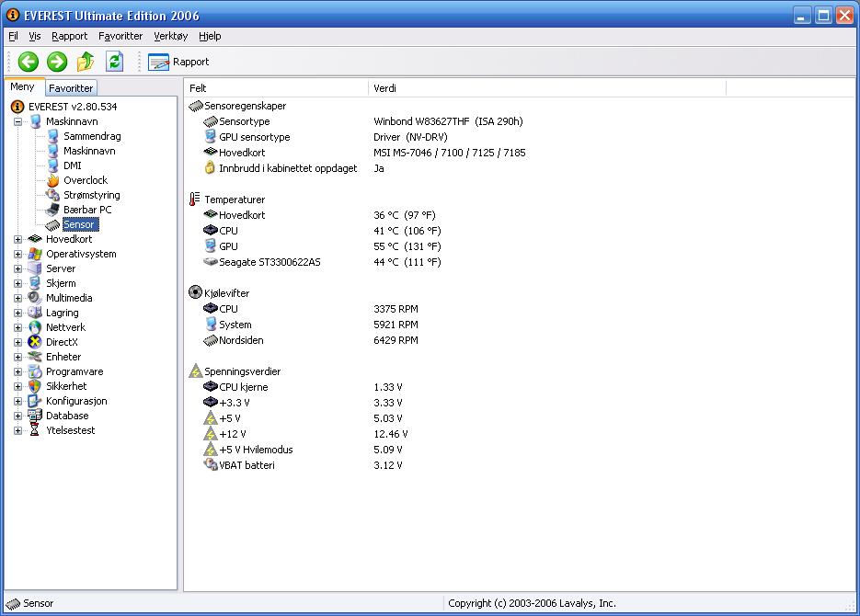This screenshot has height=616, width=860.
Task: Expand the Operativsystem tree node
Action: click(x=18, y=255)
